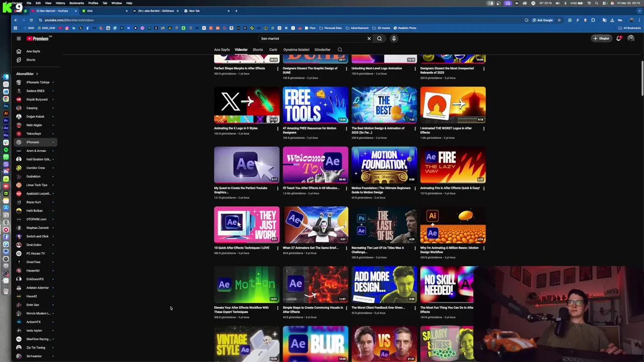Open options for Animating Fire video
644x362 pixels.
click(x=484, y=189)
